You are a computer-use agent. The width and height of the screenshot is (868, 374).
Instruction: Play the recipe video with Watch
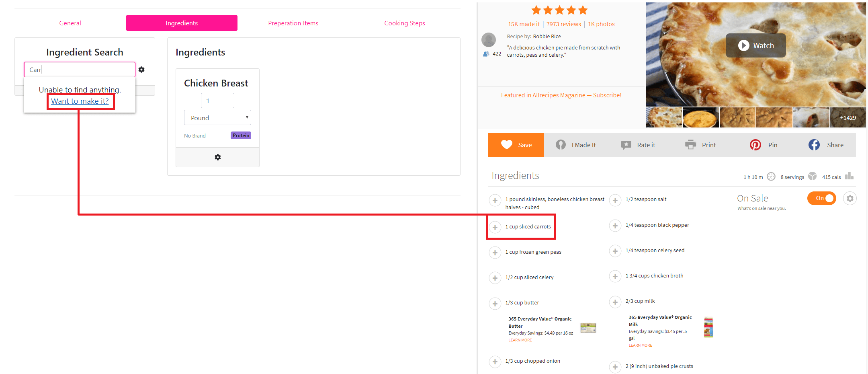[x=755, y=45]
